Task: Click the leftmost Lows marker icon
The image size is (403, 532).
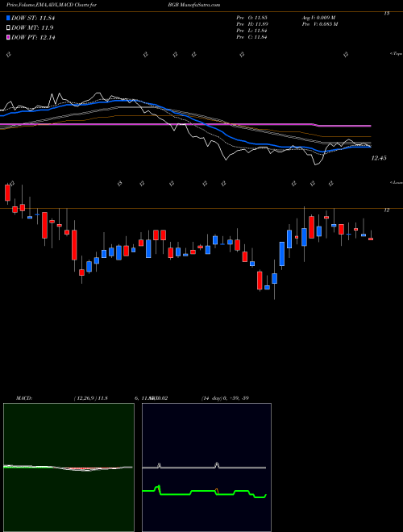Action: point(11,183)
